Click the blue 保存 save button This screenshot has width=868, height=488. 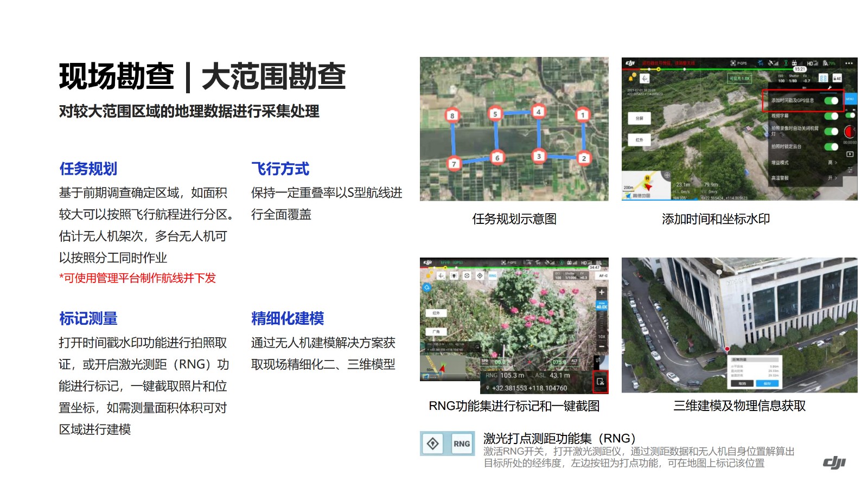tap(767, 383)
